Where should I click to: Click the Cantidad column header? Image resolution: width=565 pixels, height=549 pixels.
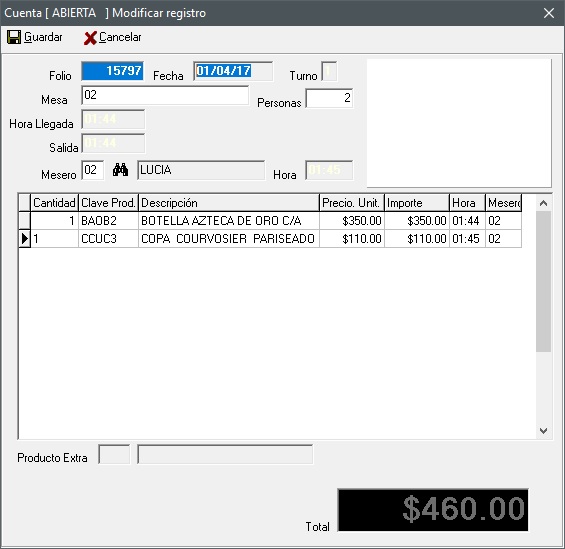point(54,203)
